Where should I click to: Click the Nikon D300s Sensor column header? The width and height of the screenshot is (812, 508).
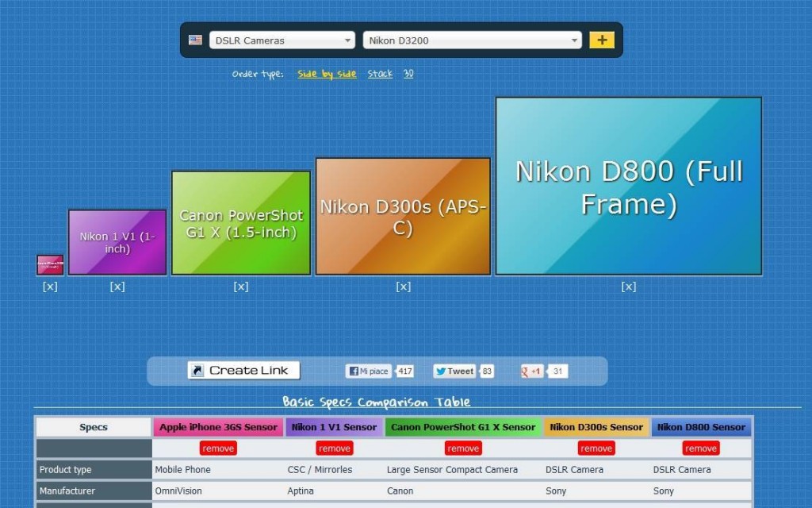click(x=596, y=427)
